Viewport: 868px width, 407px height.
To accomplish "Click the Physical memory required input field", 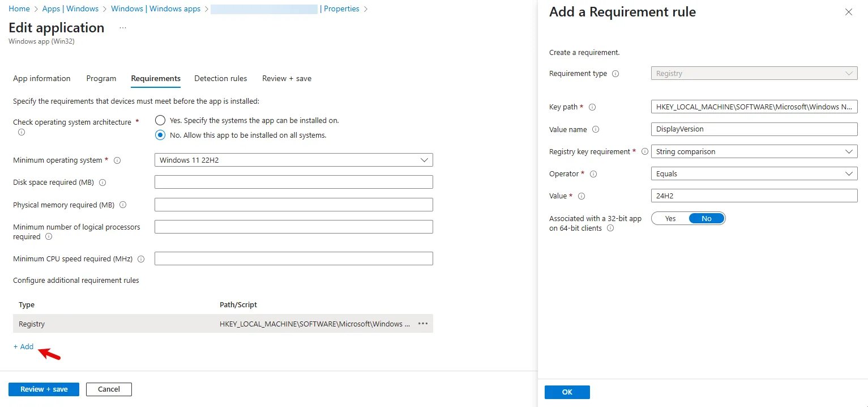I will 293,204.
